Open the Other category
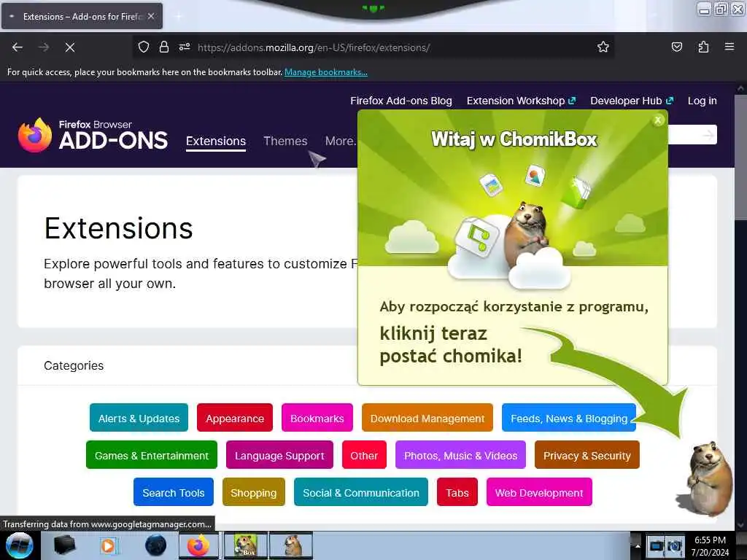This screenshot has height=560, width=747. [x=364, y=455]
